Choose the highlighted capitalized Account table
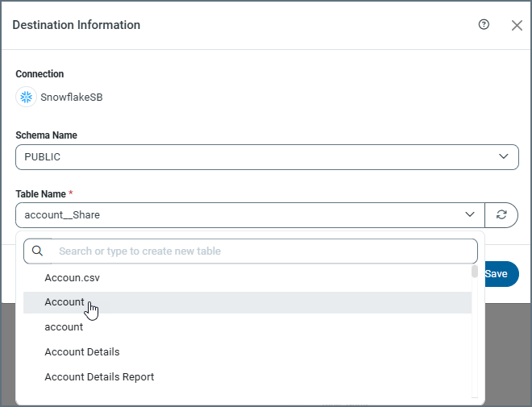The width and height of the screenshot is (532, 407). pyautogui.click(x=64, y=302)
